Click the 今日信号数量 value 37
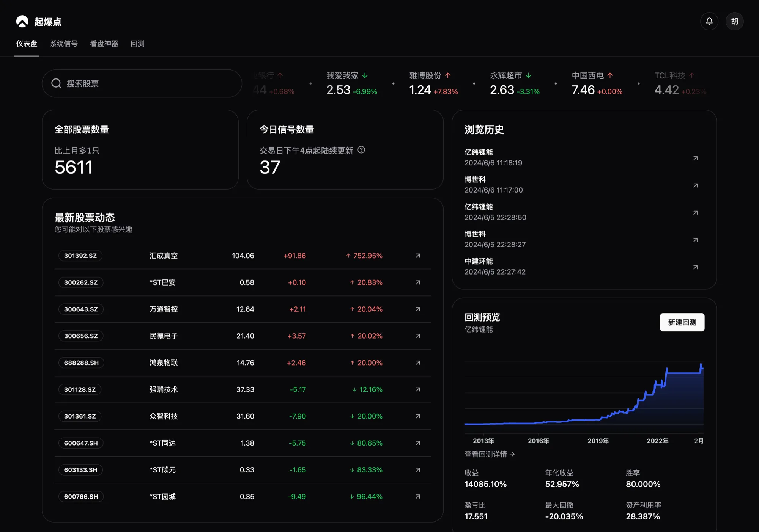The image size is (759, 532). point(270,167)
